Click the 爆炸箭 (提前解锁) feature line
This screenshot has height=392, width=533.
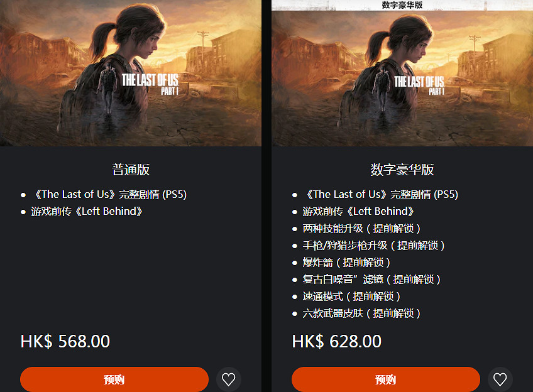[347, 263]
